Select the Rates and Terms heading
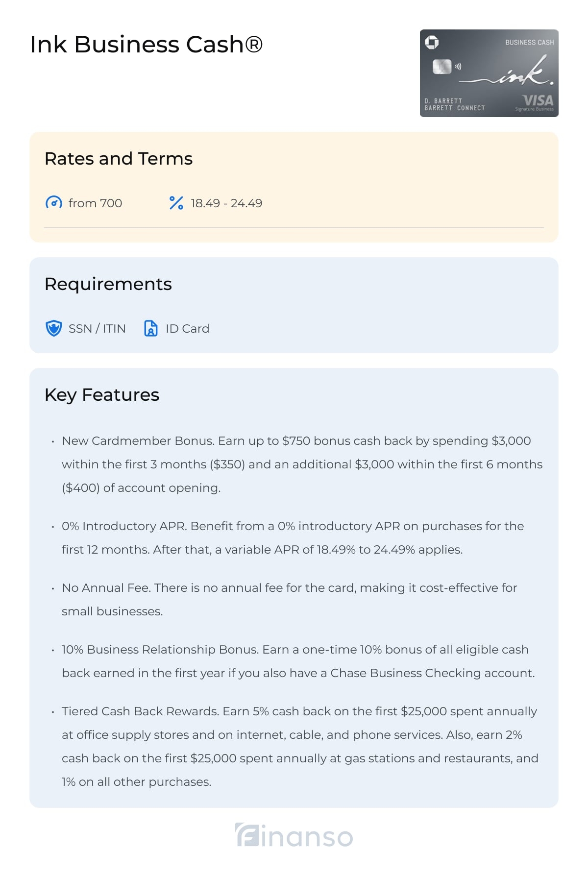 (x=119, y=159)
